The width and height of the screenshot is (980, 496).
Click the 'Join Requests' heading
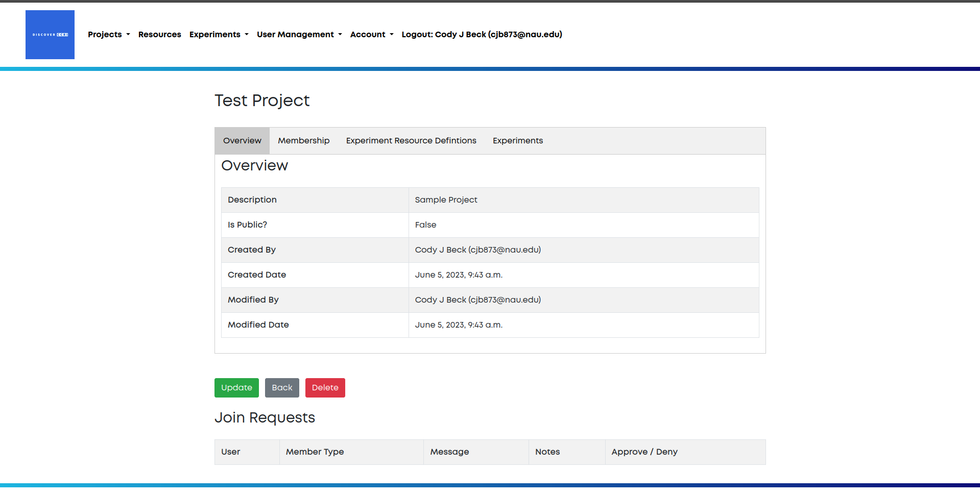pyautogui.click(x=265, y=418)
